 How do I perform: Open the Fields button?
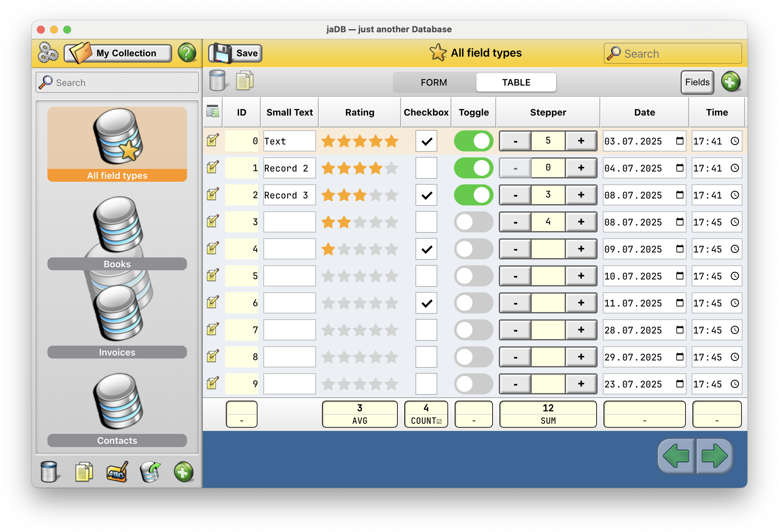pos(697,82)
